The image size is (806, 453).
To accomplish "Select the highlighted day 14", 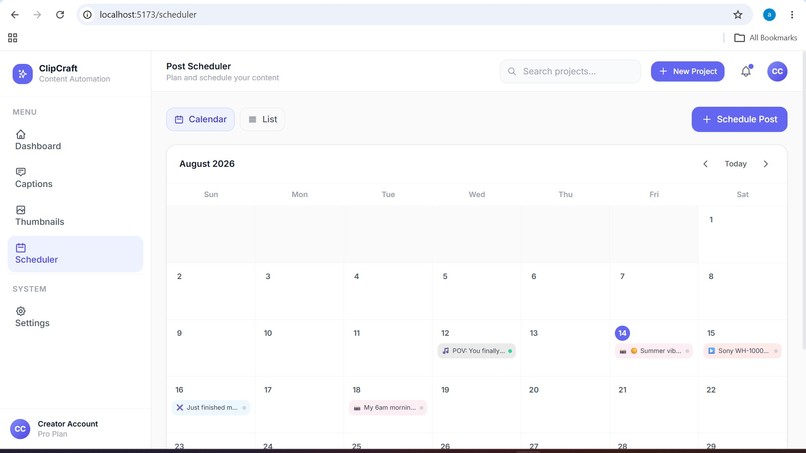I will pos(622,333).
